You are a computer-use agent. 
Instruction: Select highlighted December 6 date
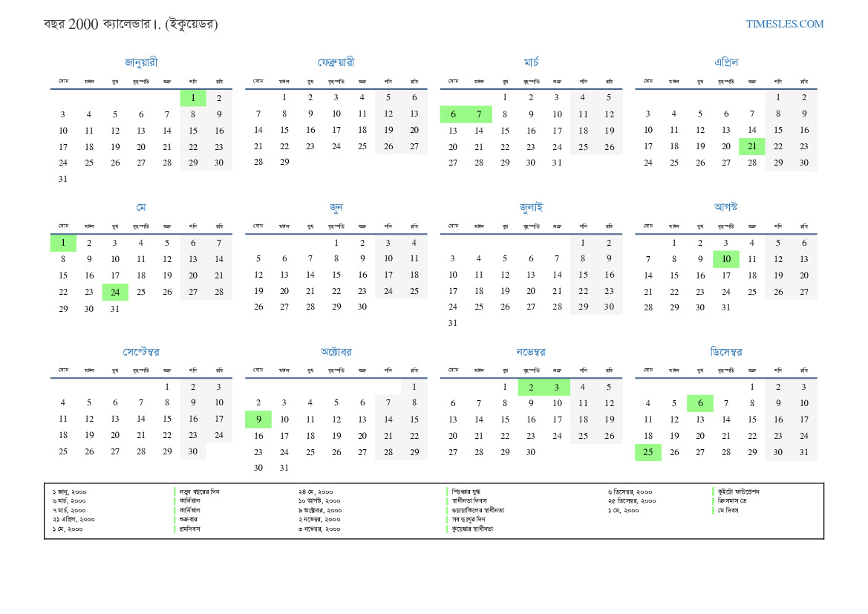point(699,403)
